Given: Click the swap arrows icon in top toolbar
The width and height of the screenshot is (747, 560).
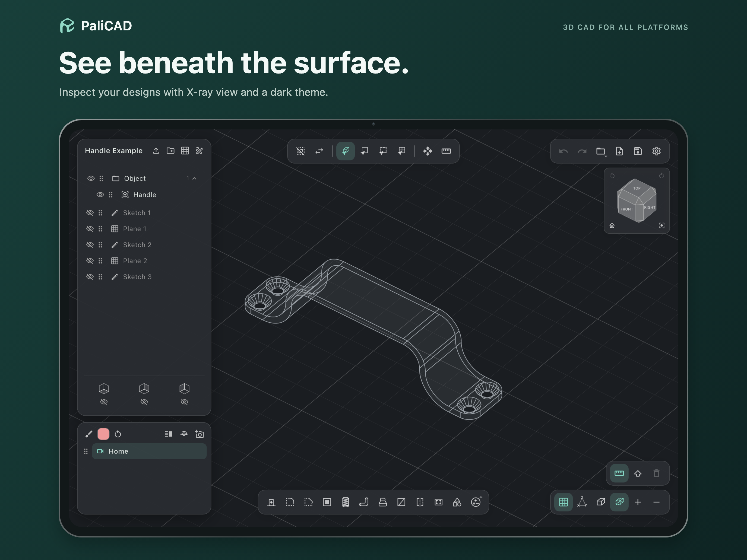Looking at the screenshot, I should pos(319,151).
